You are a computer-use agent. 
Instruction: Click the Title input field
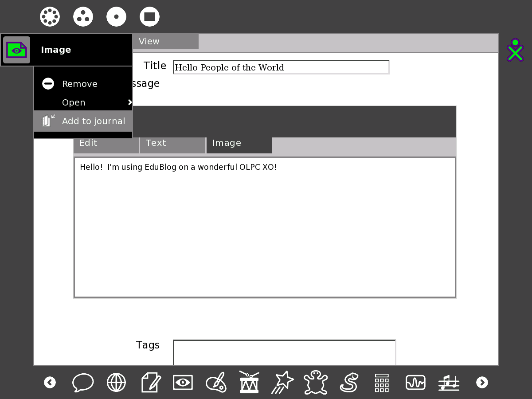[281, 67]
